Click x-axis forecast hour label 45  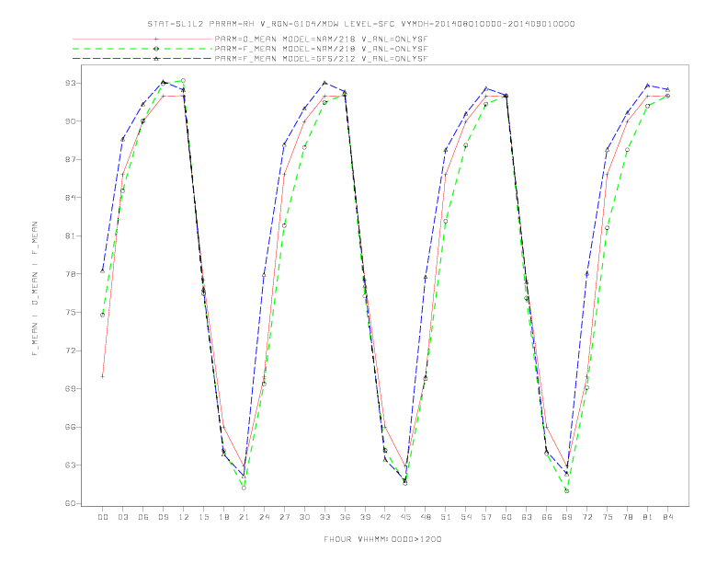pos(405,517)
